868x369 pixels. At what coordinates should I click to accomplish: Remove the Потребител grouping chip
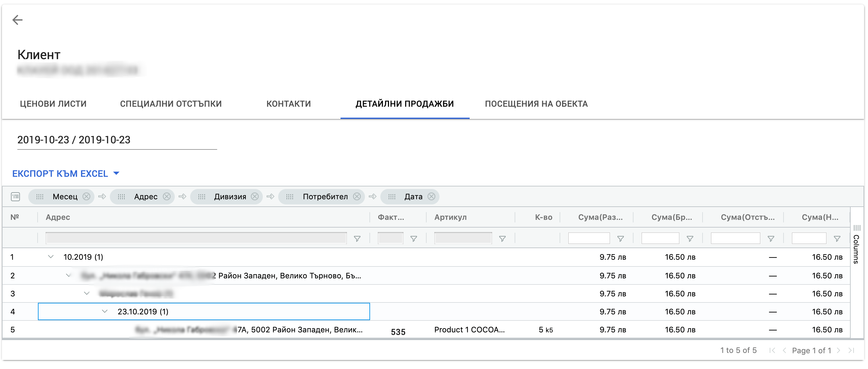pyautogui.click(x=357, y=196)
